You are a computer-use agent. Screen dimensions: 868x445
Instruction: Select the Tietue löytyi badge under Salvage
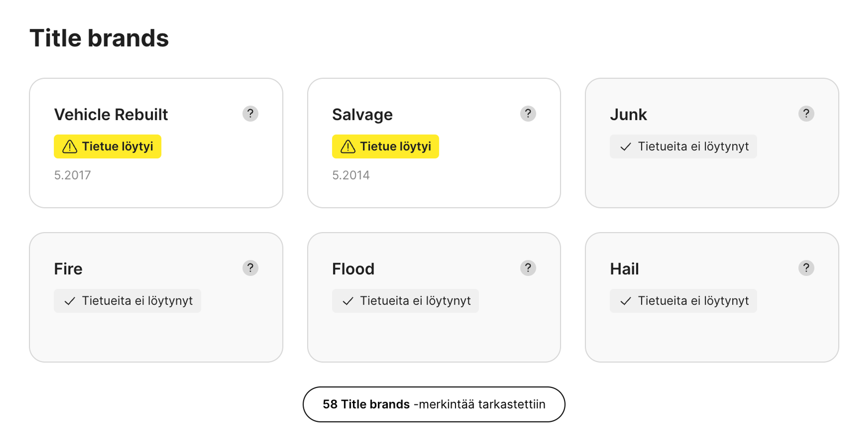pos(385,146)
